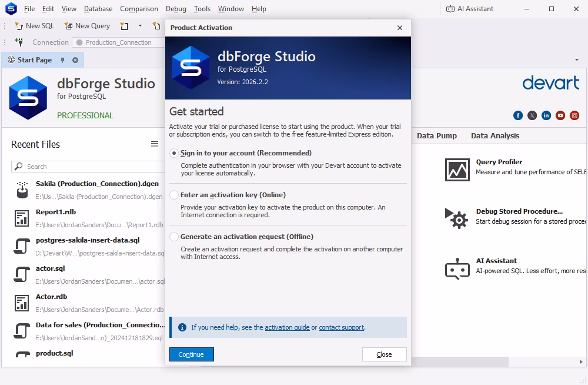The image size is (588, 385).
Task: Select Generate an activation request (Offline)
Action: click(174, 237)
